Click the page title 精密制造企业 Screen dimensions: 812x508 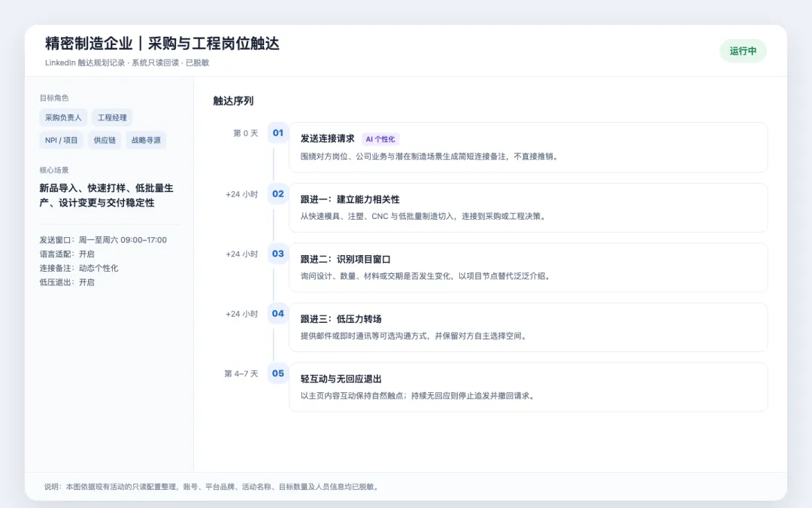coord(162,44)
